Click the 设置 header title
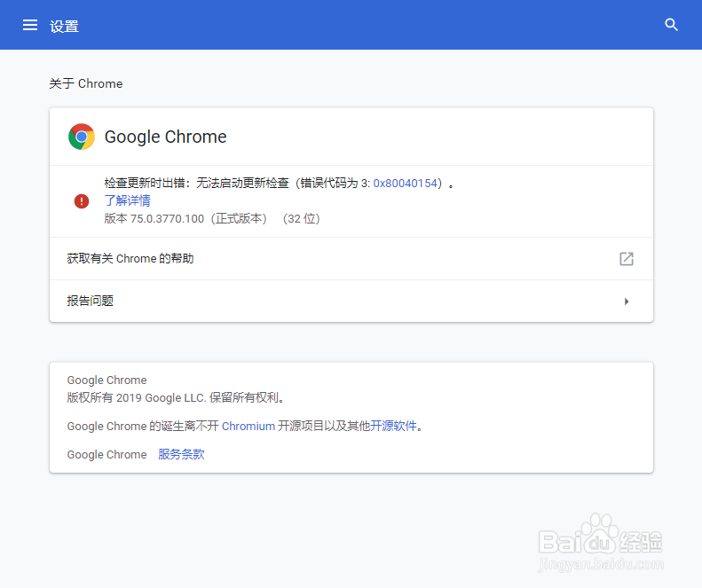 (x=64, y=27)
